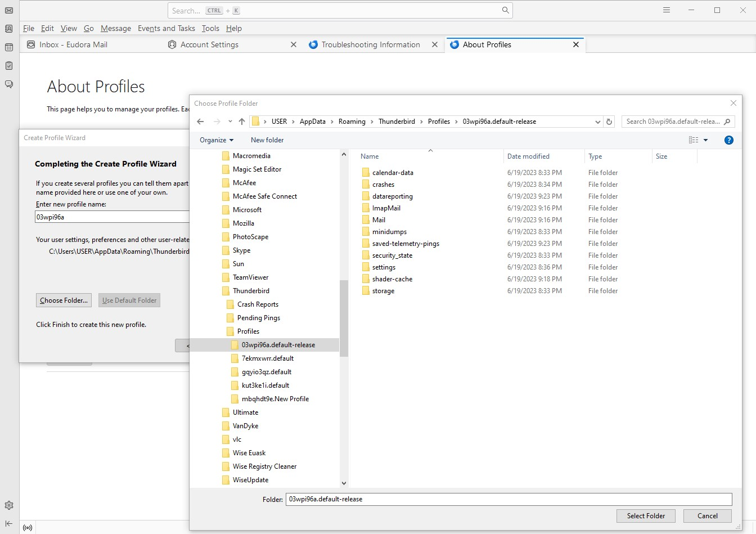Open the view options dropdown arrow
This screenshot has height=534, width=756.
[705, 140]
